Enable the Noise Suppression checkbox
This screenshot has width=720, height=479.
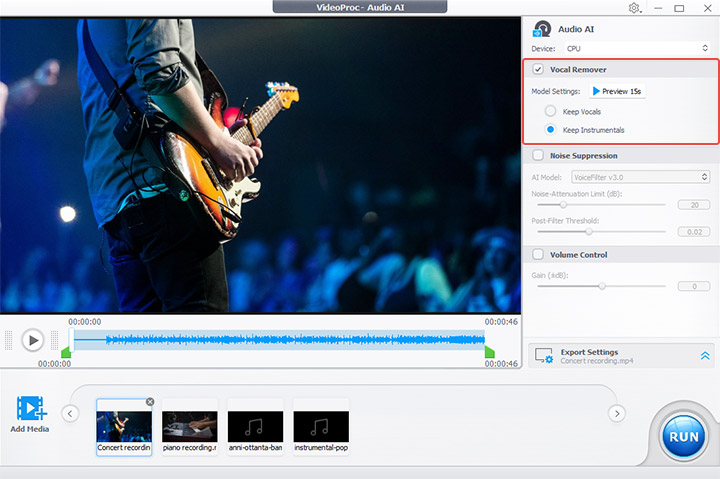click(539, 156)
